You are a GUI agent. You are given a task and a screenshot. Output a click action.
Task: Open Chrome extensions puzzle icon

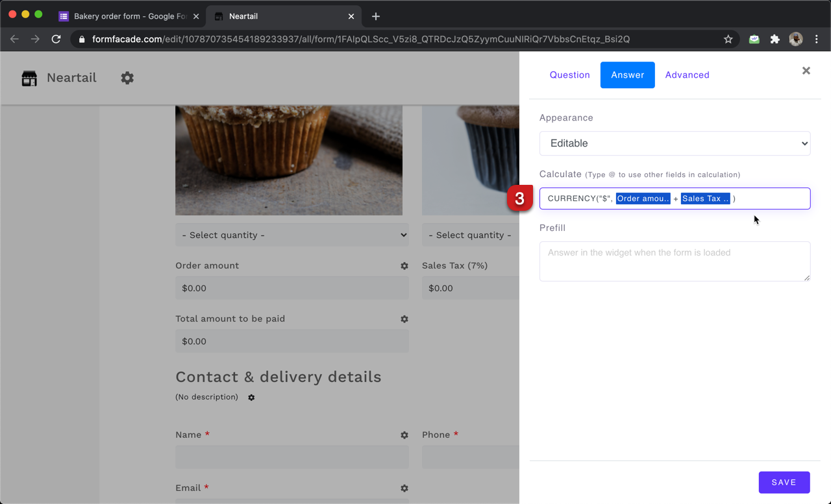point(775,40)
